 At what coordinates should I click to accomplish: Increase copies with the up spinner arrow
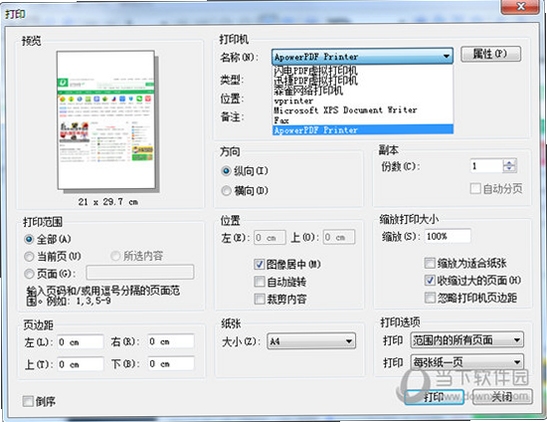click(509, 163)
